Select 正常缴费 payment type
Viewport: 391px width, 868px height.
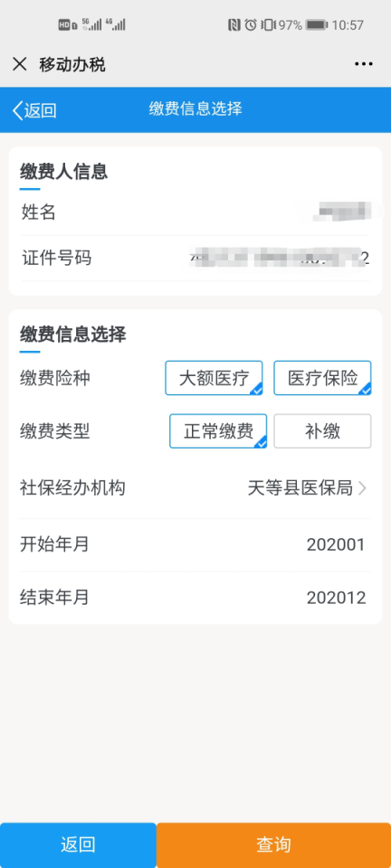click(218, 431)
